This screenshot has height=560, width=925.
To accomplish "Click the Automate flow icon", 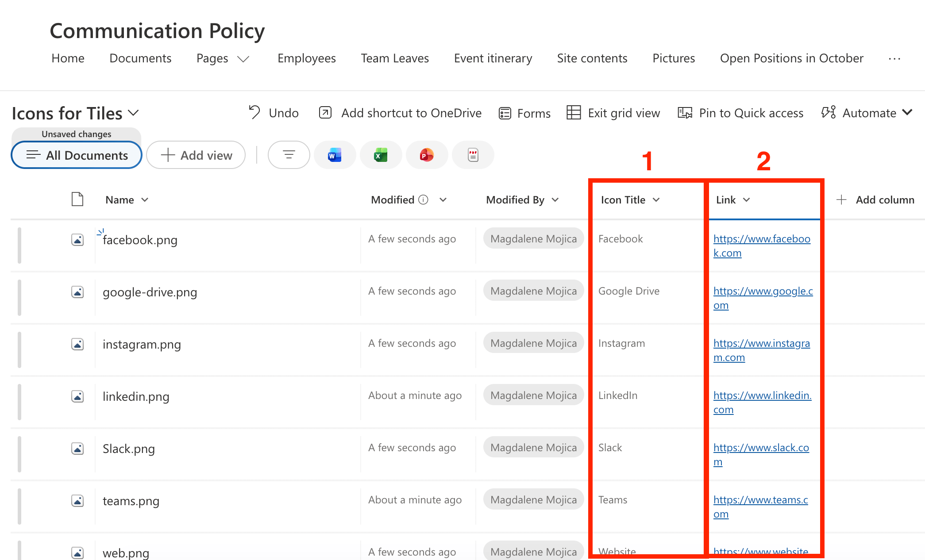I will point(829,112).
